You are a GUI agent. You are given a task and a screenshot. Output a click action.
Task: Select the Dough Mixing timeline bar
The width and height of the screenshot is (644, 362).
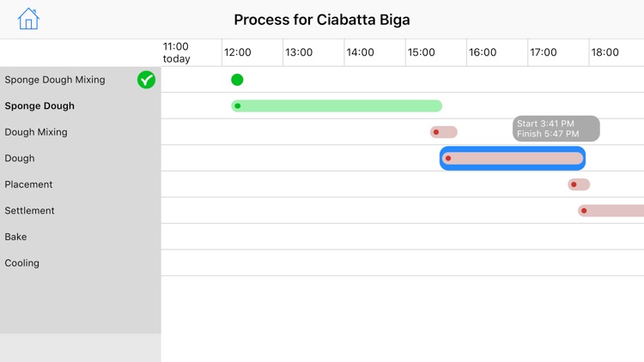click(444, 132)
